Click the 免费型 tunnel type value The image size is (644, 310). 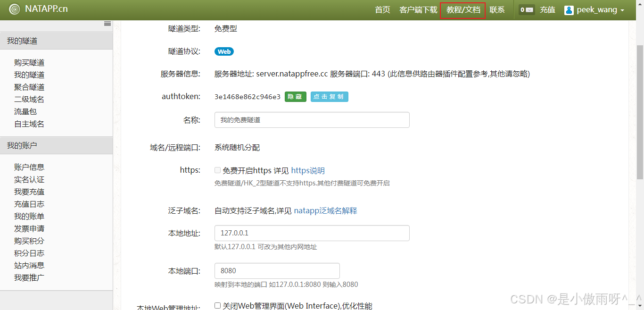point(226,29)
